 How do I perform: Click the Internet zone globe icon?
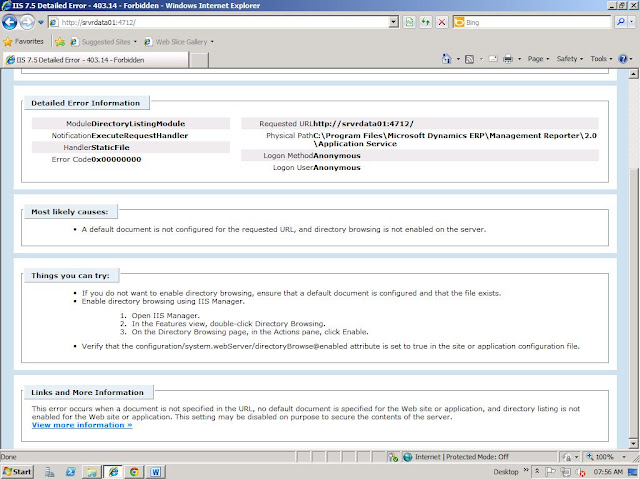(407, 457)
